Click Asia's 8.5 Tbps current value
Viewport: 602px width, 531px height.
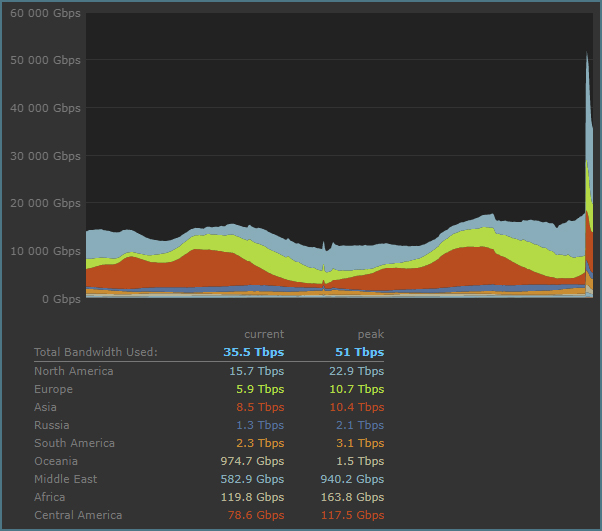click(260, 407)
